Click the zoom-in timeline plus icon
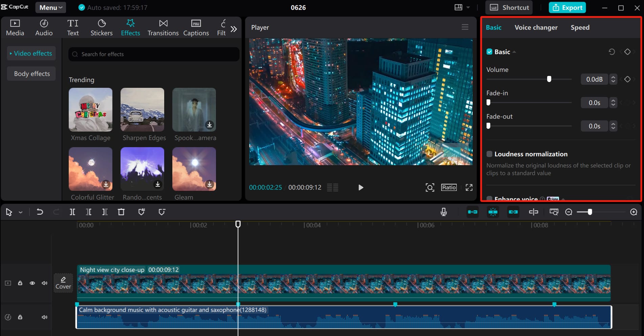Viewport: 644px width, 336px height. pyautogui.click(x=634, y=212)
